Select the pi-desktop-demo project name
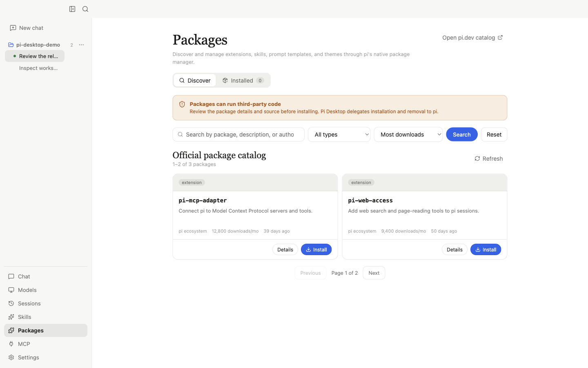Viewport: 588px width, 368px height. [38, 45]
